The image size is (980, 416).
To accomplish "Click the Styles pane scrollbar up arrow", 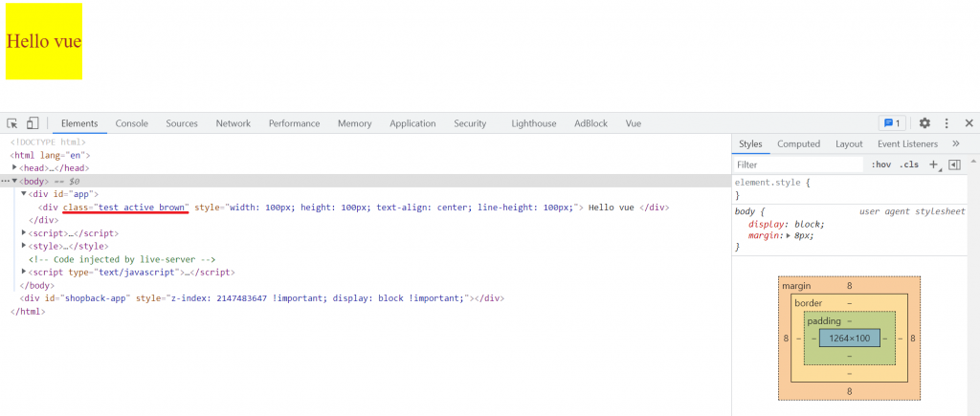I will (x=973, y=162).
